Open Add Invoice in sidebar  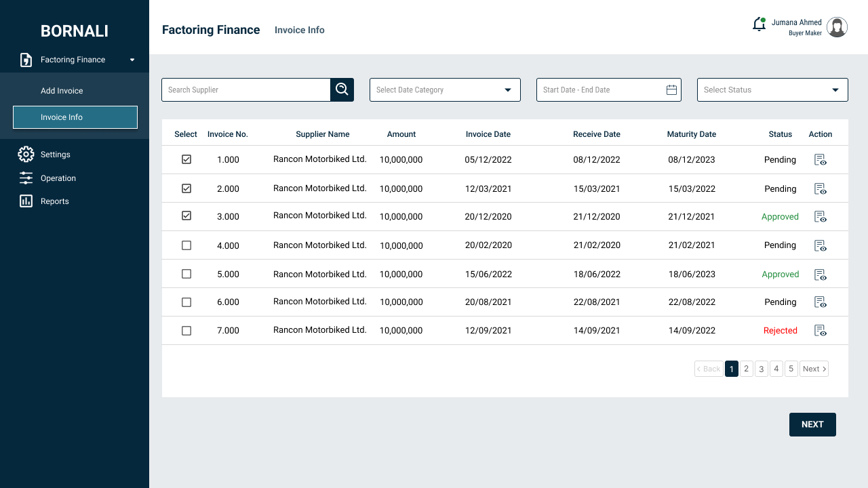pos(62,91)
